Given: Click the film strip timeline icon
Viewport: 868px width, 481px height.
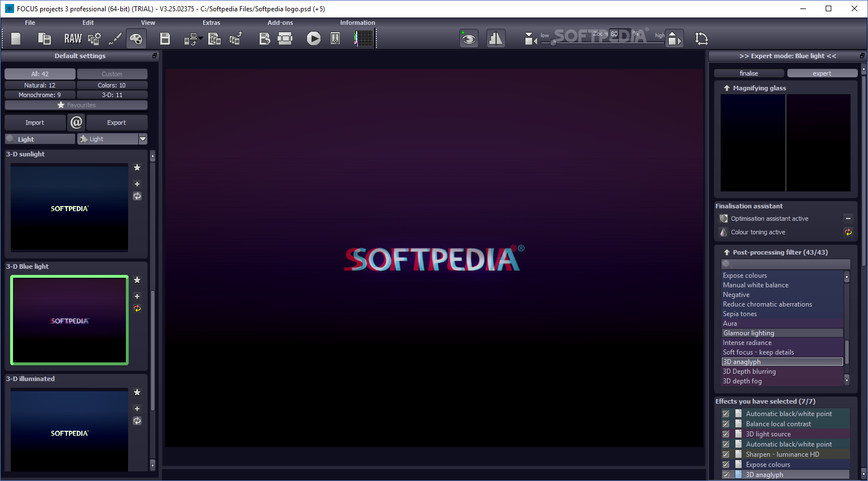Looking at the screenshot, I should pos(285,38).
